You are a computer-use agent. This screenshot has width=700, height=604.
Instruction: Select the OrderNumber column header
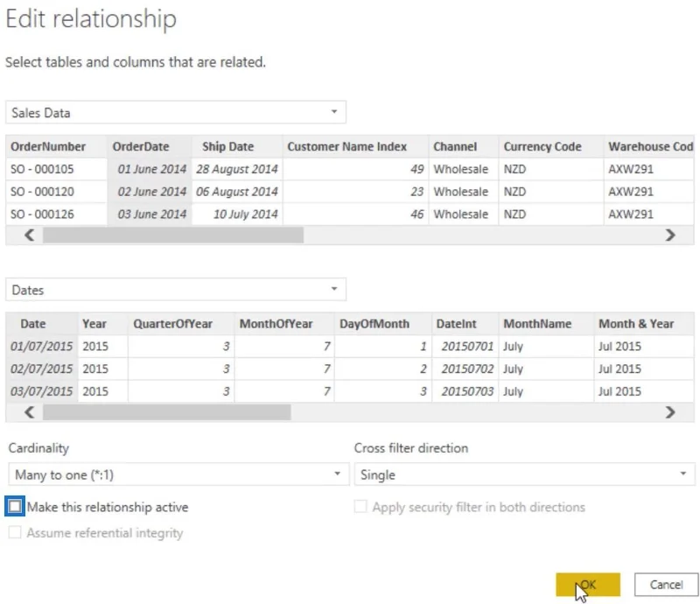pyautogui.click(x=56, y=146)
